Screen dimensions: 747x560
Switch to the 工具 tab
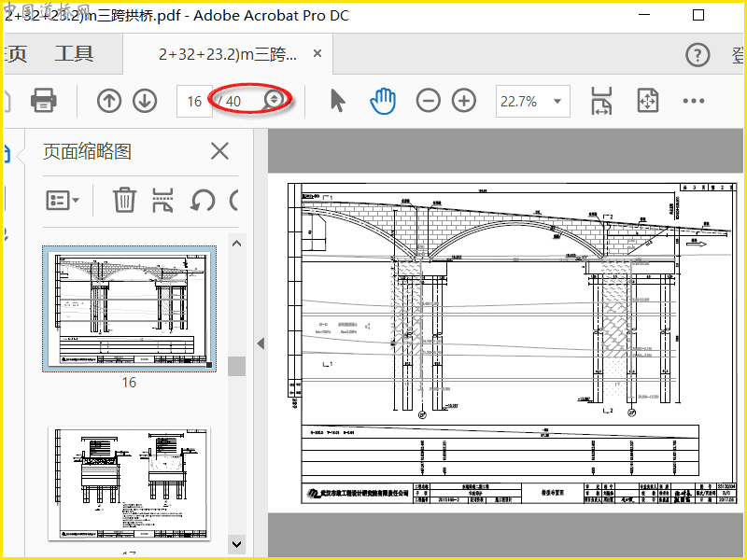click(x=74, y=53)
